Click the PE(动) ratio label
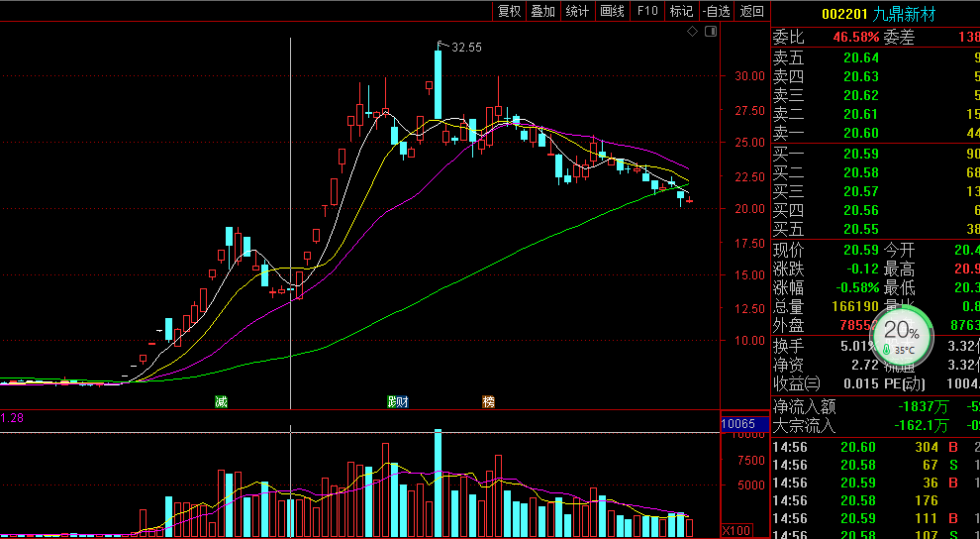Screen dimensions: 980x539 pyautogui.click(x=905, y=383)
